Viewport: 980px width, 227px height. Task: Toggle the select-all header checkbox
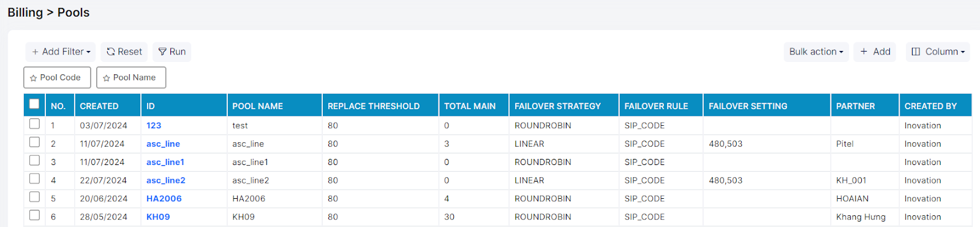click(x=34, y=104)
